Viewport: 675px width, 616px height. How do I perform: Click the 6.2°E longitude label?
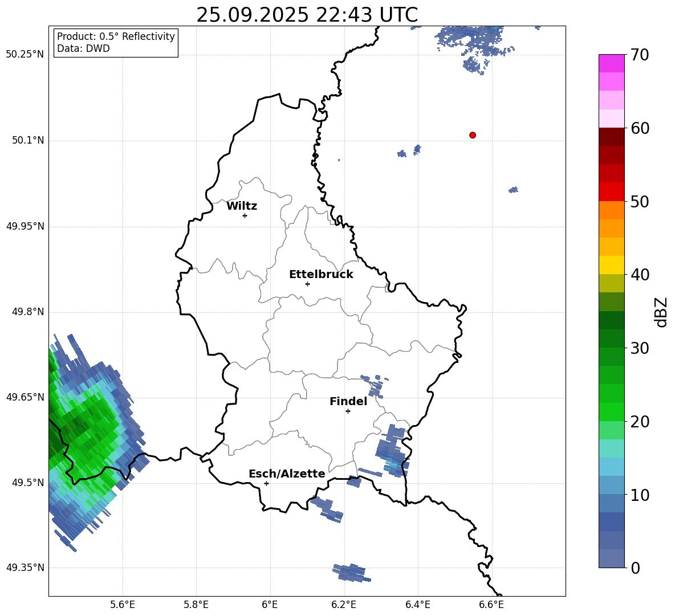coord(344,605)
